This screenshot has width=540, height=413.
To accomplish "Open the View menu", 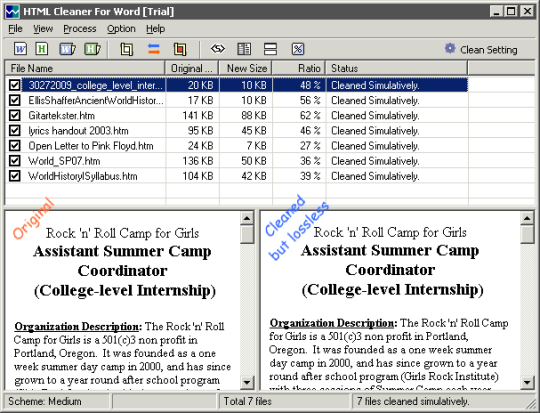I will pyautogui.click(x=43, y=29).
